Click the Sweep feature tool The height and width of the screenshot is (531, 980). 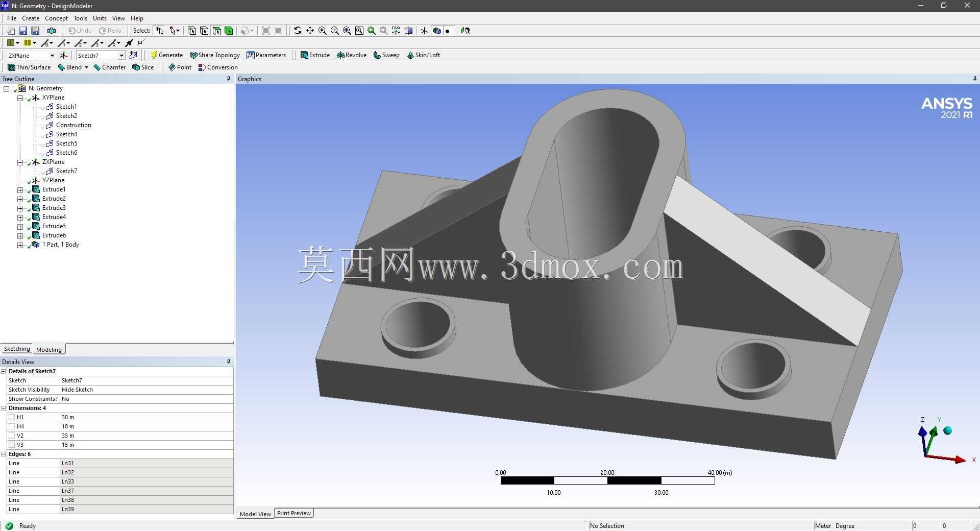(x=386, y=55)
